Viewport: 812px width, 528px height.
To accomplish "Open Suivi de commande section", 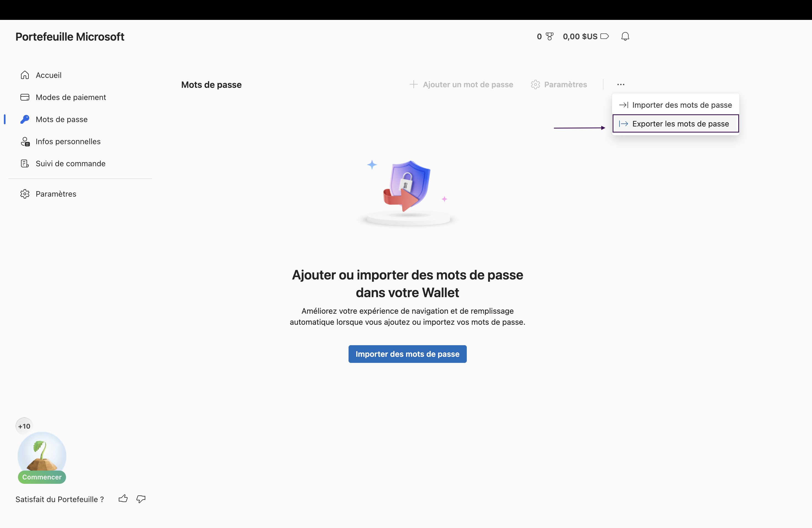I will pos(71,164).
